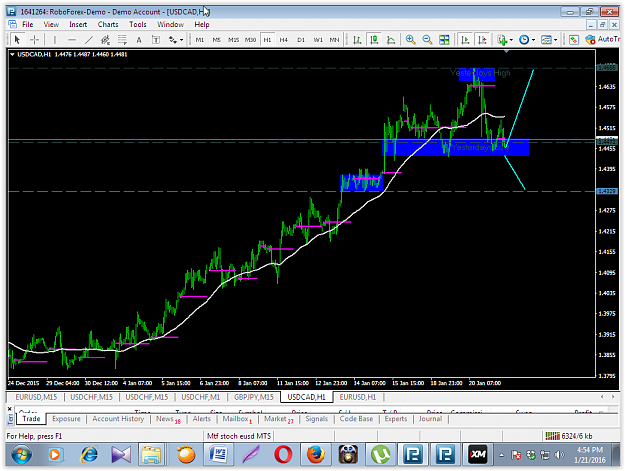Image resolution: width=625 pixels, height=471 pixels.
Task: Select the H1 timeframe button
Action: [x=267, y=40]
